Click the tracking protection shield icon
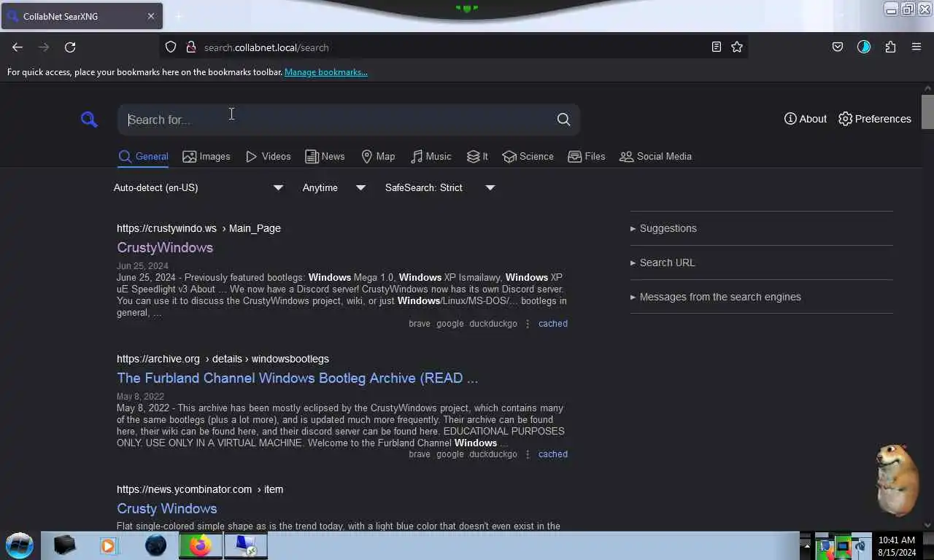The height and width of the screenshot is (560, 934). 171,47
